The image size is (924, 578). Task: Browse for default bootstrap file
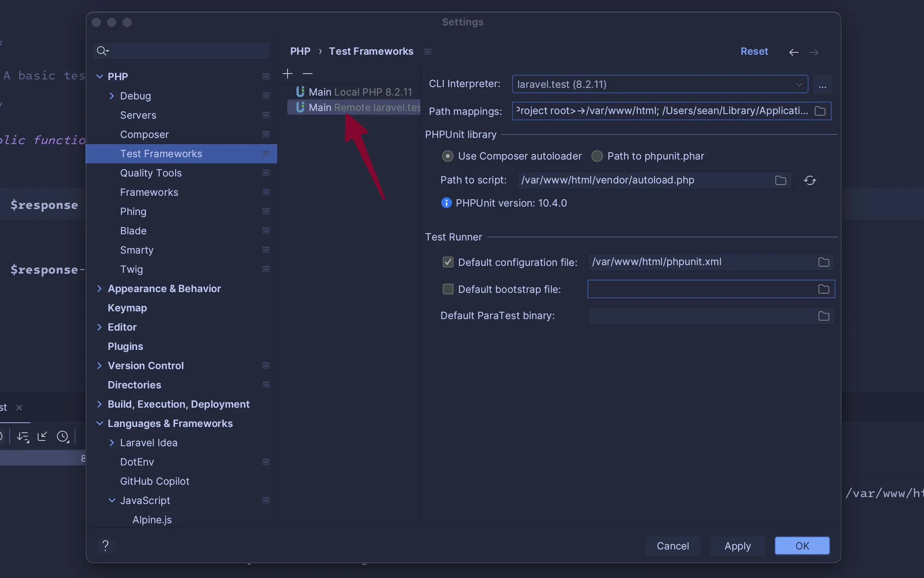tap(824, 289)
